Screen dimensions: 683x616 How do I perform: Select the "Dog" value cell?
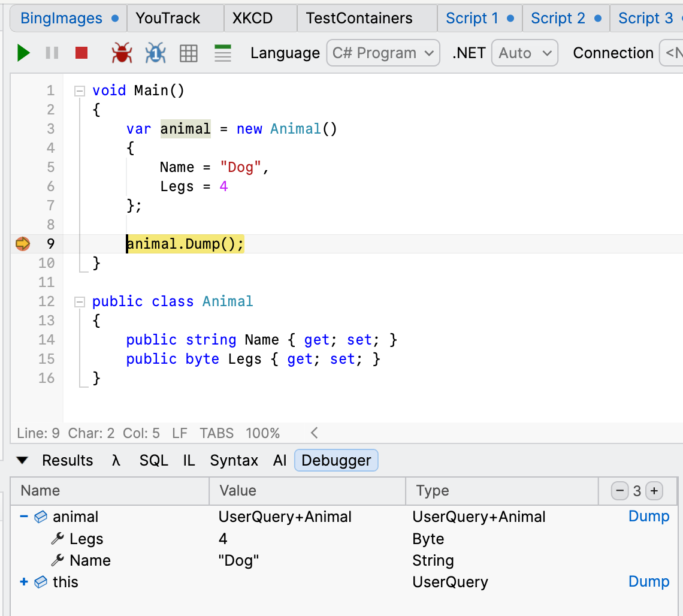click(238, 560)
